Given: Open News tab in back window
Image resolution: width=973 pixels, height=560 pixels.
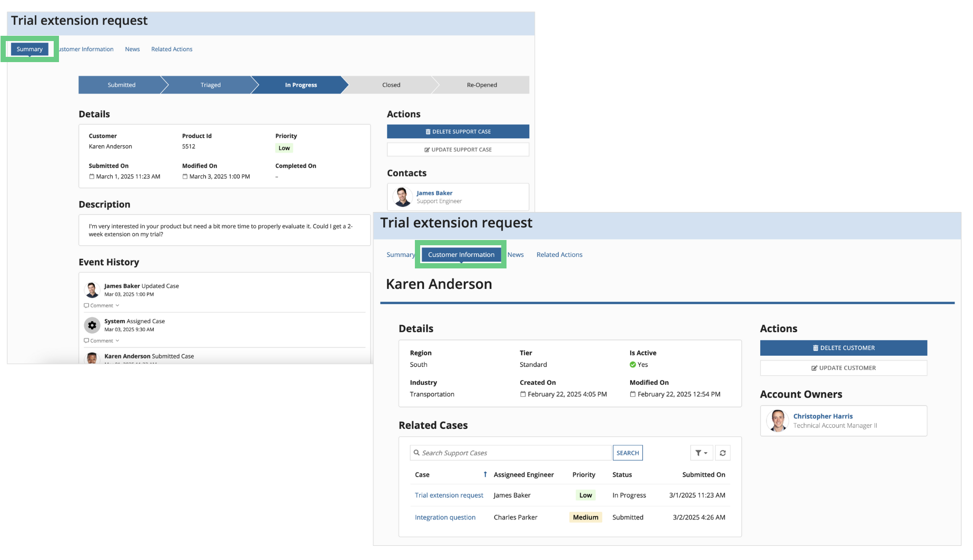Looking at the screenshot, I should coord(132,49).
